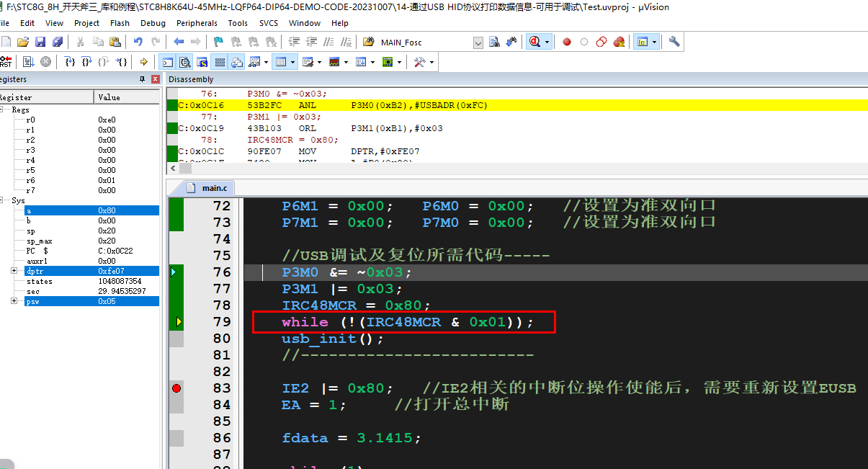Click the Stop execution toolbar icon
The width and height of the screenshot is (868, 469).
pos(45,62)
